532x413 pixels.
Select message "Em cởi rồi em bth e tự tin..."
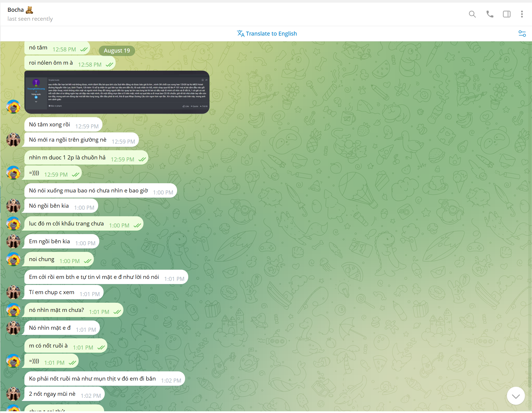coord(106,277)
